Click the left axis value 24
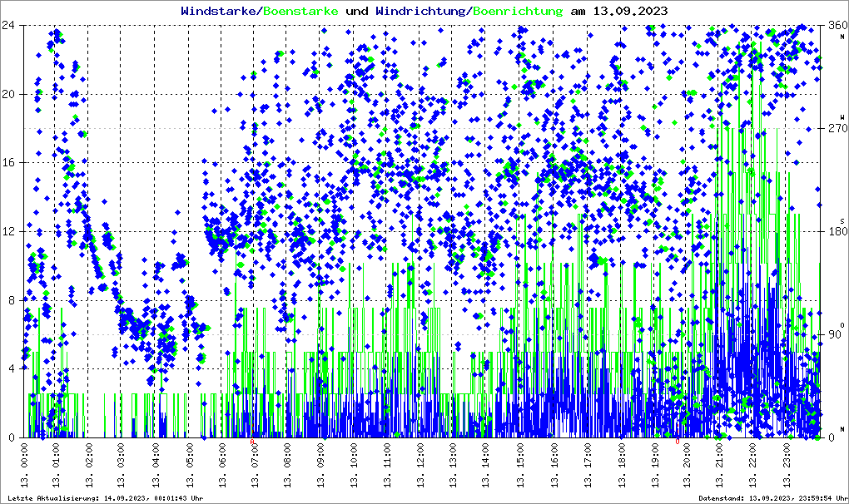Image resolution: width=849 pixels, height=504 pixels. point(9,25)
